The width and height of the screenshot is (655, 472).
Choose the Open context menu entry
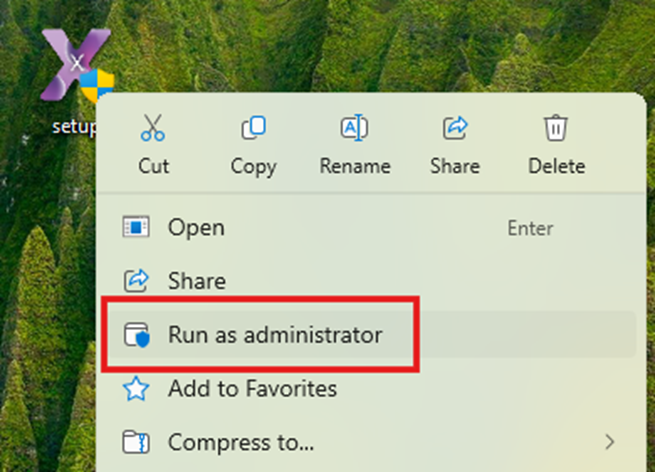(x=196, y=228)
